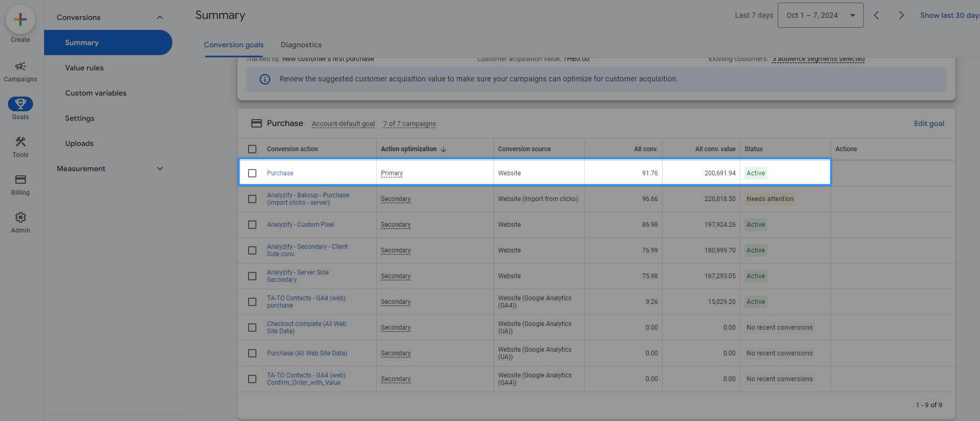Open Settings in the sidebar
This screenshot has height=421, width=980.
[80, 118]
